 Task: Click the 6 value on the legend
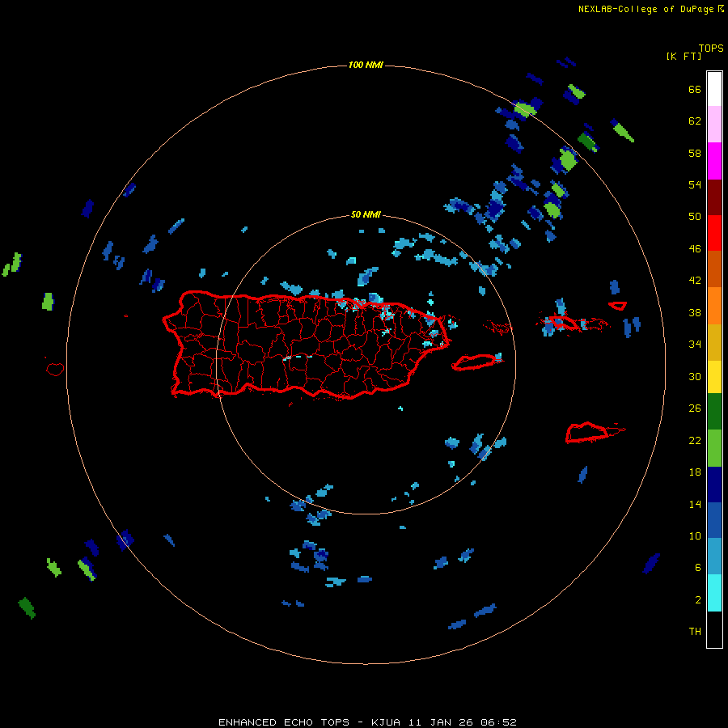point(698,568)
